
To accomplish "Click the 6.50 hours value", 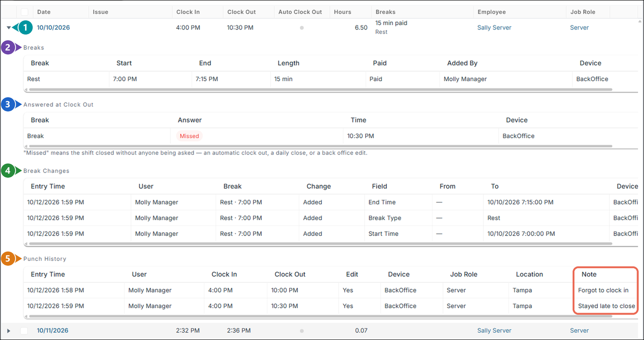I will (x=361, y=28).
